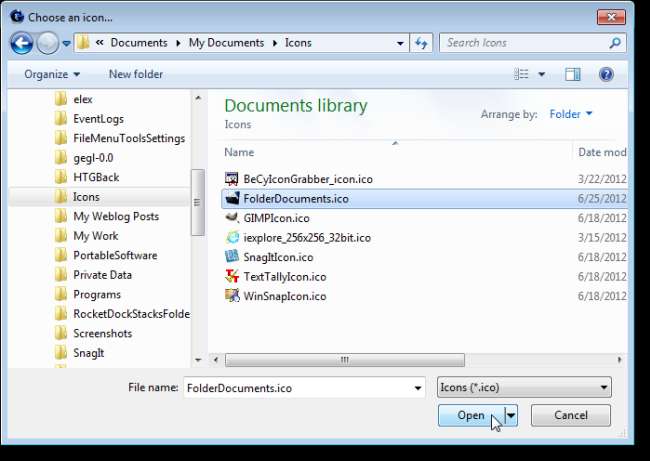
Task: Click the 6/25/2012 date of FolderDocuments.ico
Action: [602, 199]
